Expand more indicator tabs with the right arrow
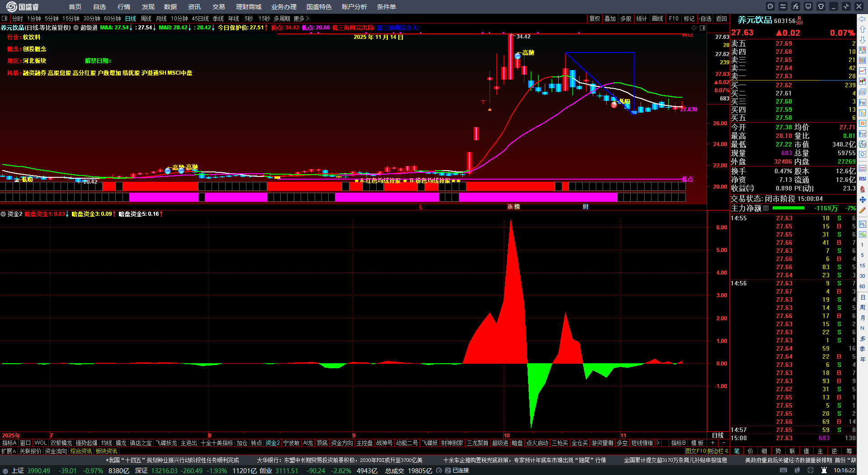The height and width of the screenshot is (475, 868). click(x=657, y=443)
